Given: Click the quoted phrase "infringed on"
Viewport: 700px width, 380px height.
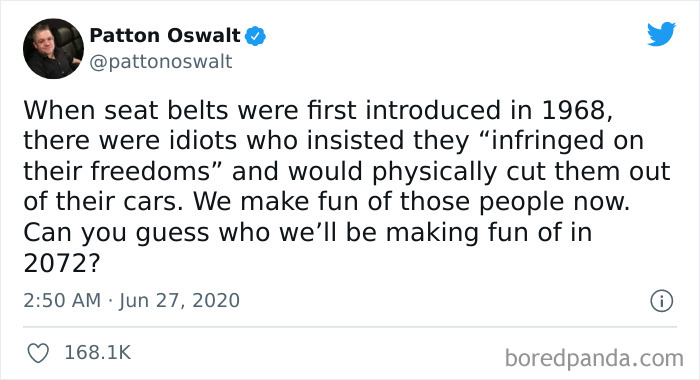Looking at the screenshot, I should [561, 141].
